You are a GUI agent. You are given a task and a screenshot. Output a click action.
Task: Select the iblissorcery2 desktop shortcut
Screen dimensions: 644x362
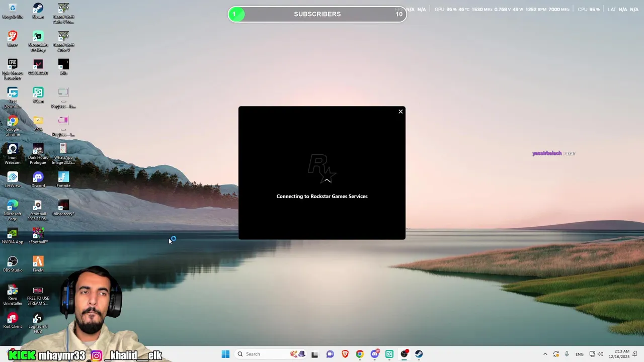tap(63, 209)
